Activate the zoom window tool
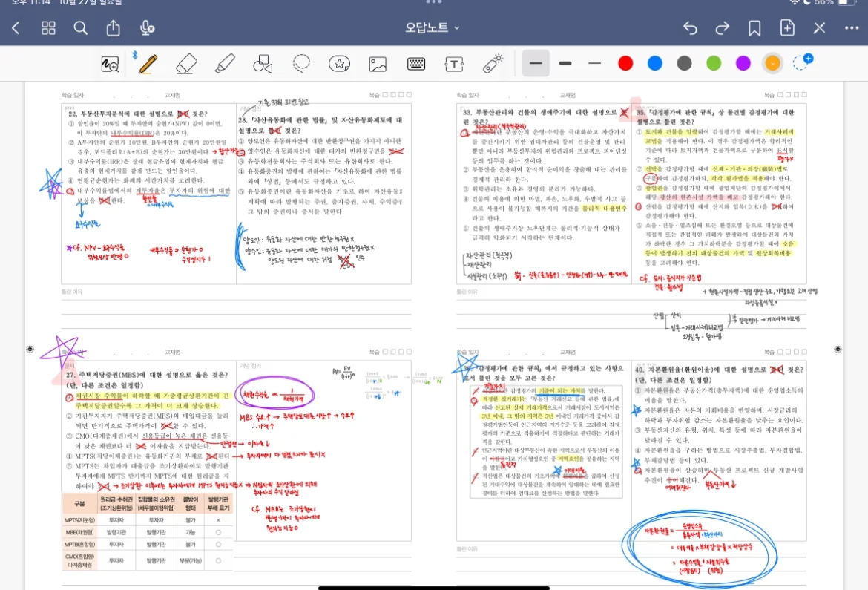Screen dimensions: 868x590 tap(110, 64)
